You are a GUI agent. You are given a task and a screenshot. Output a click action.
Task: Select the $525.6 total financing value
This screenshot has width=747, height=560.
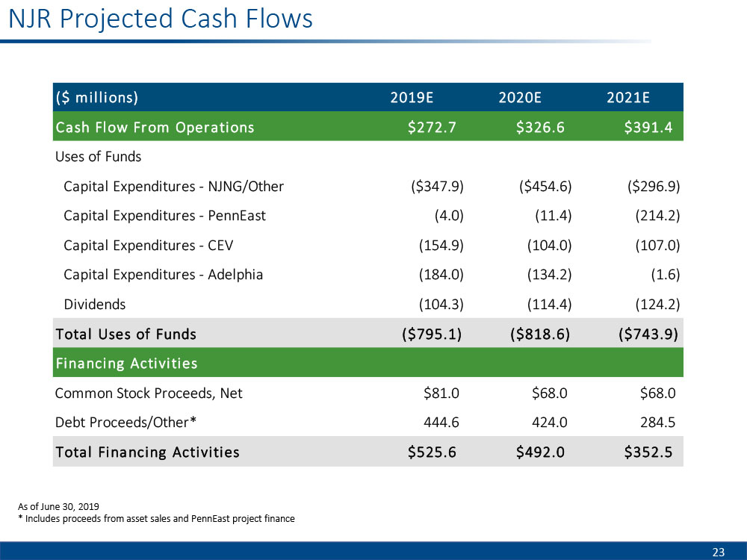point(431,452)
